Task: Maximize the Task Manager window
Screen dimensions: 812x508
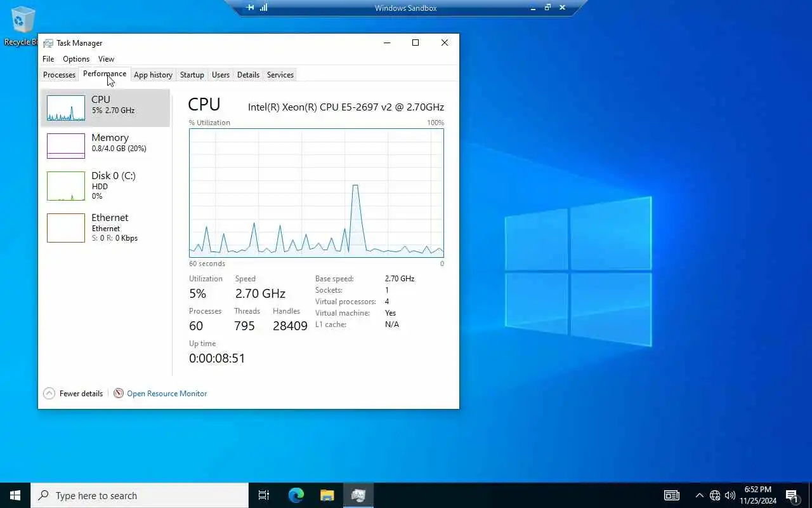Action: (x=416, y=43)
